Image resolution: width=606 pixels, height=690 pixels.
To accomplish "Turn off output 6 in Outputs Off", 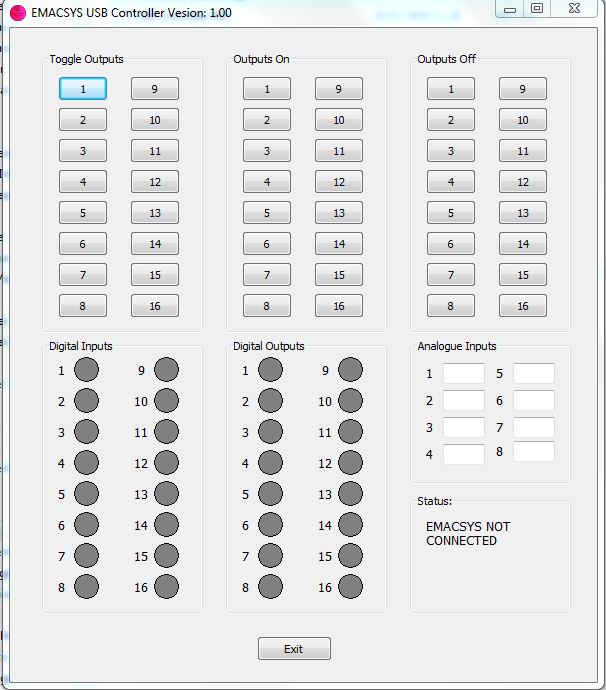I will pos(451,244).
